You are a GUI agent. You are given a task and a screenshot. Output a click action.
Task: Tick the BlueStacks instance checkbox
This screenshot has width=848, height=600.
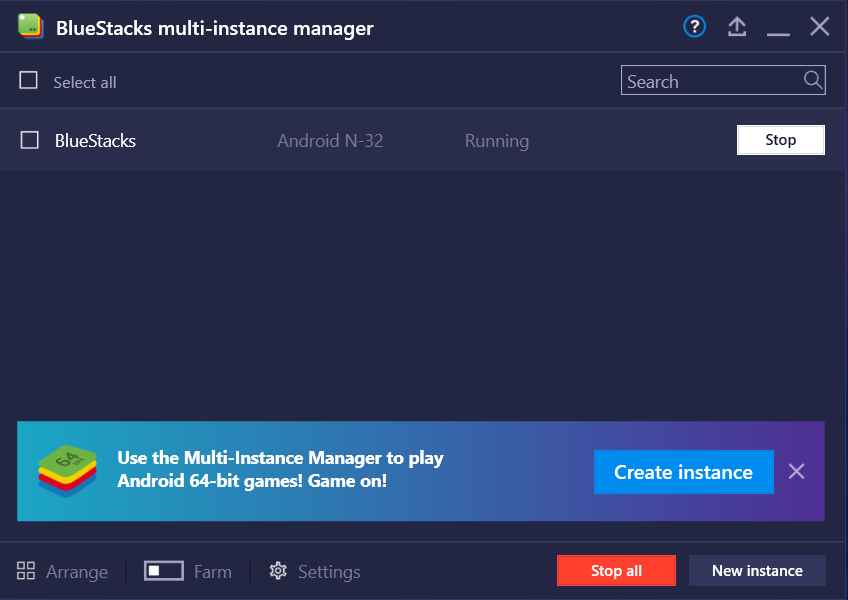[29, 140]
